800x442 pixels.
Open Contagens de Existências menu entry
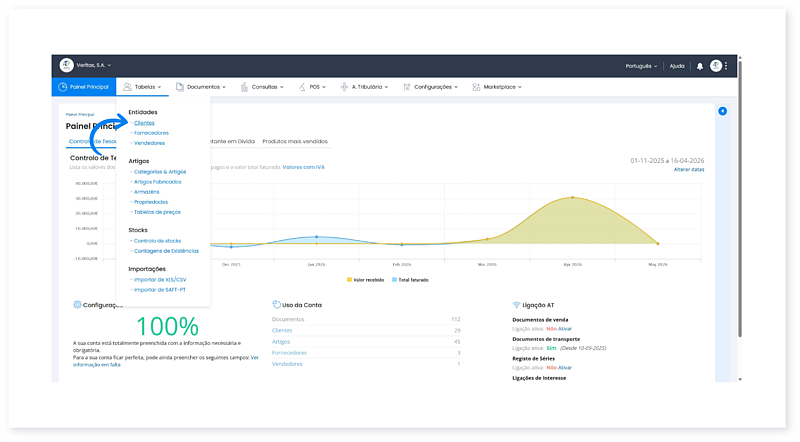[166, 251]
